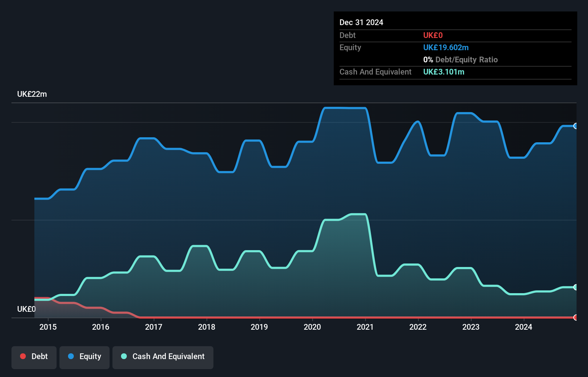Click the teal Cash And Equivalent legend dot
This screenshot has width=588, height=377.
coord(124,356)
